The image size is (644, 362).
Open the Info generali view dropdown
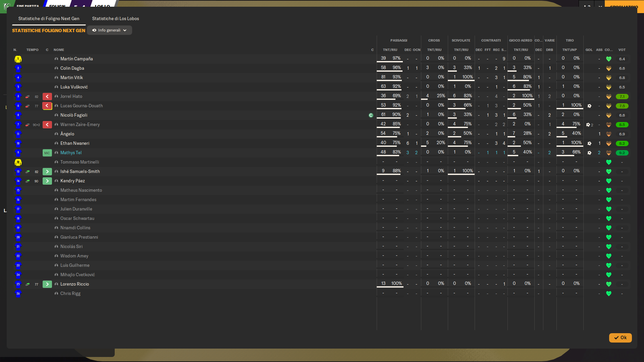[109, 30]
